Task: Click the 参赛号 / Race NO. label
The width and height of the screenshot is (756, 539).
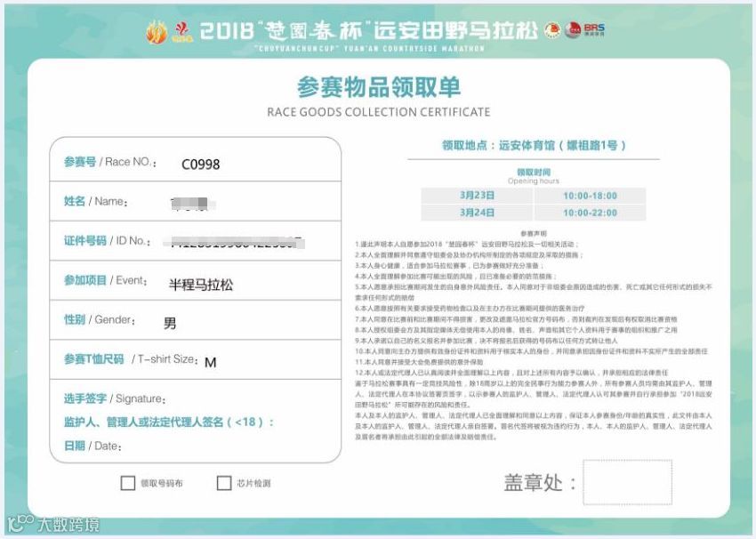Action: [110, 162]
